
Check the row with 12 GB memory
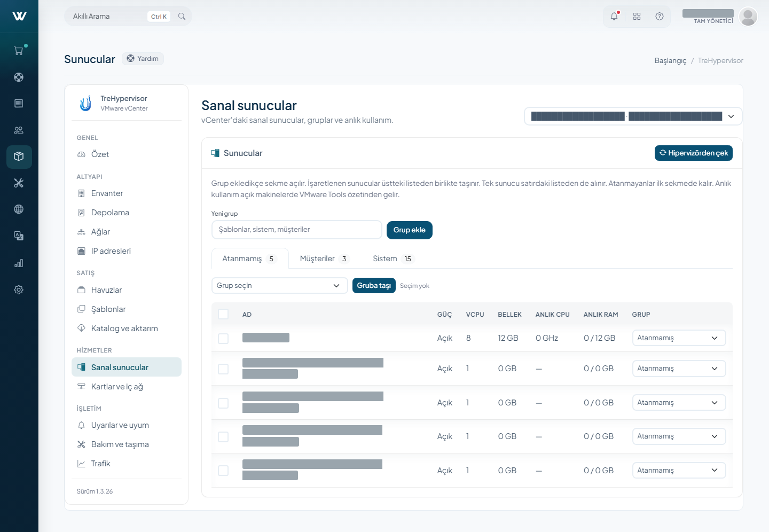(223, 338)
